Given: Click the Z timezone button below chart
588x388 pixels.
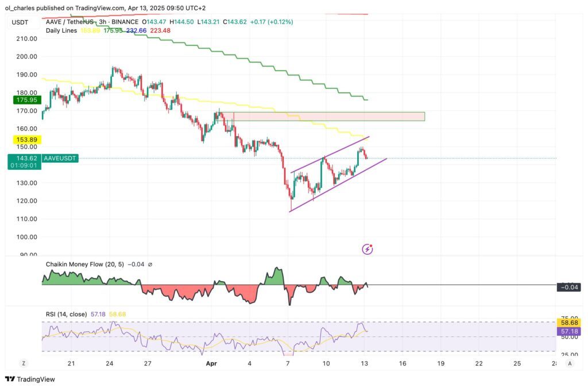Looking at the screenshot, I should pos(24,363).
